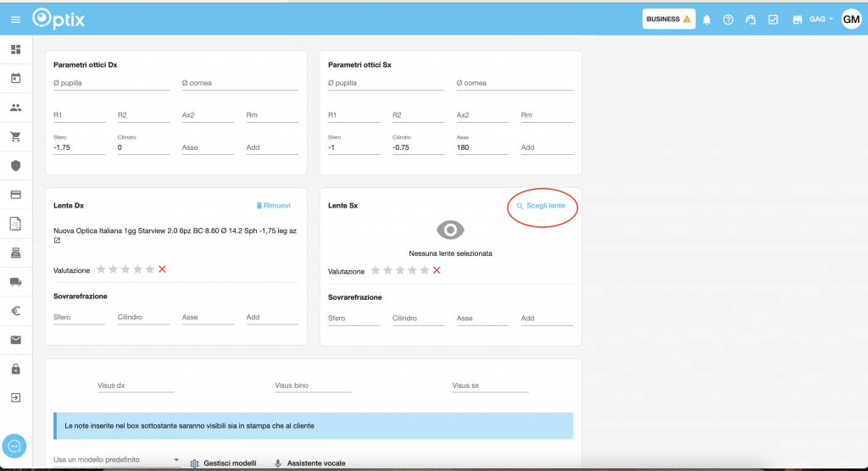Click the help question mark icon
Image resolution: width=868 pixels, height=471 pixels.
point(728,19)
